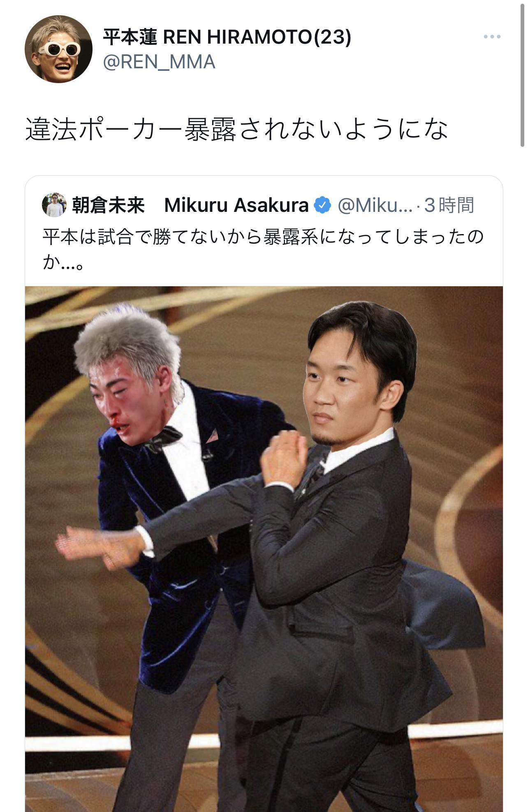
Task: Click the white sunglasses in the profile picture
Action: pos(60,49)
